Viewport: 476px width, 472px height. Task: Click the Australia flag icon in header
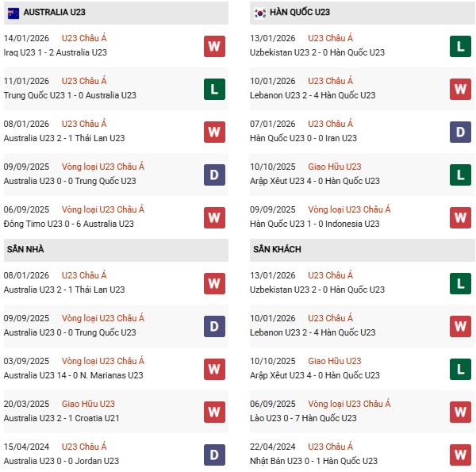point(13,13)
